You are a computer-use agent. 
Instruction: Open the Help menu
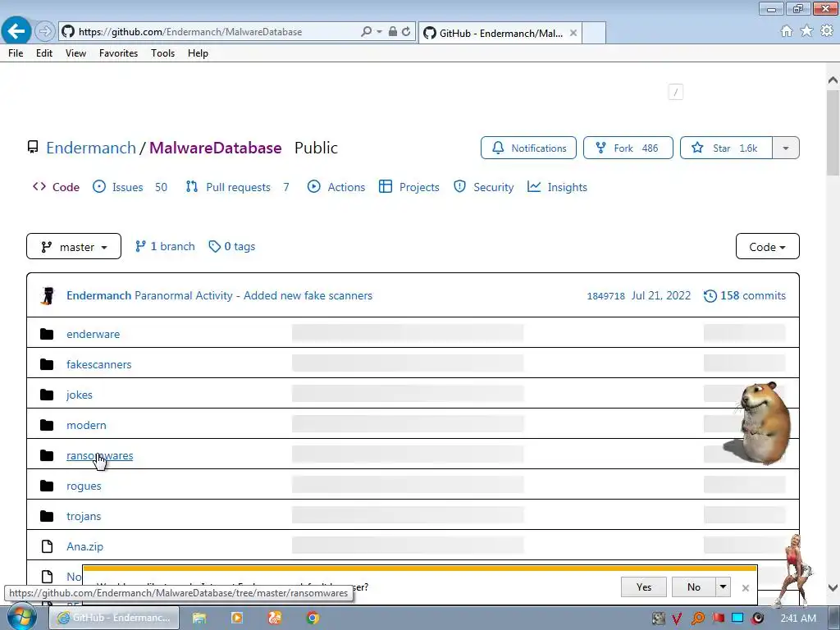[x=198, y=53]
